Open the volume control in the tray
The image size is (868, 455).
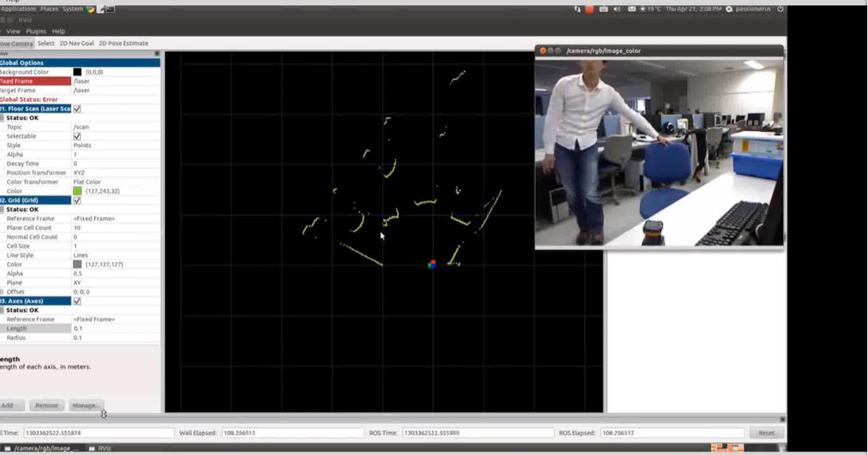click(617, 9)
